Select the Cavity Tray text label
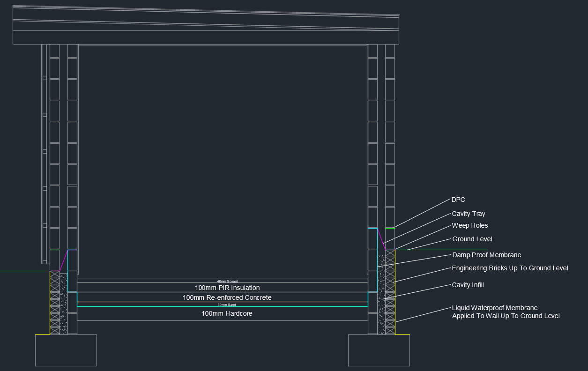588x371 pixels. coord(468,214)
